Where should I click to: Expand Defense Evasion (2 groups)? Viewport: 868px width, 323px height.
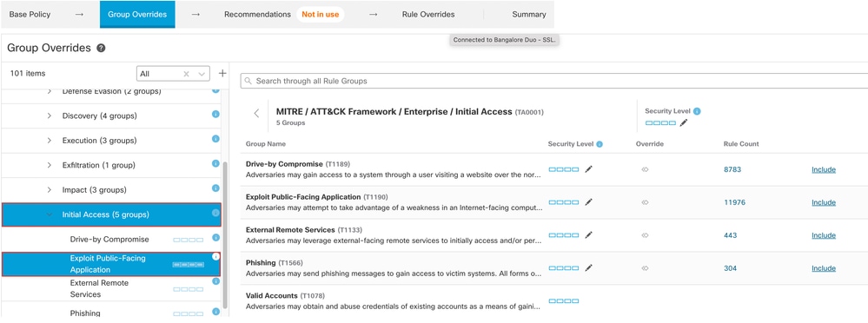pos(50,91)
